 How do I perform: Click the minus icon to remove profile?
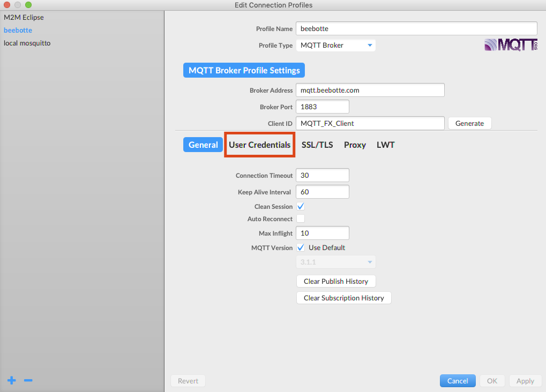tap(28, 380)
